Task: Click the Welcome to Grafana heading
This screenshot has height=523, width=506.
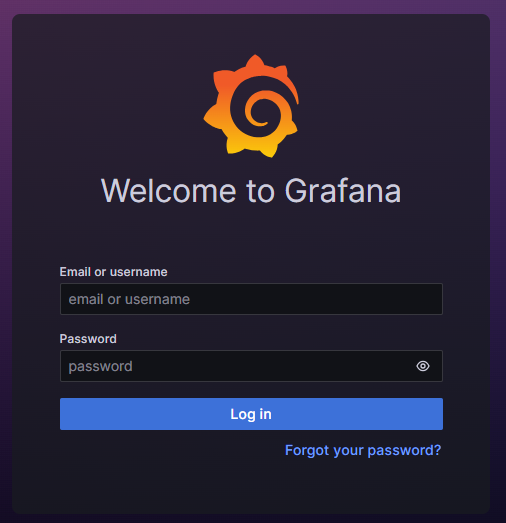Action: coord(251,190)
